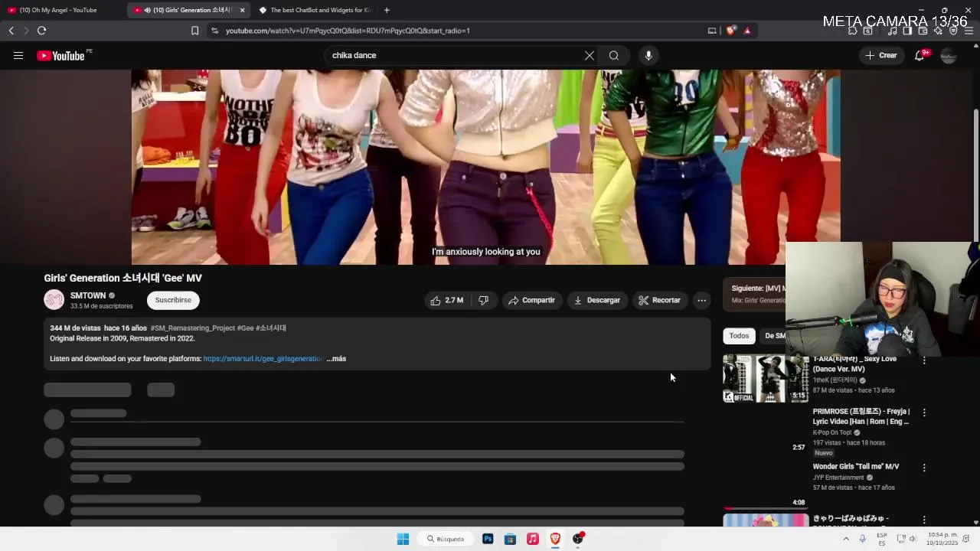980x551 pixels.
Task: Open install/cast icon in the address bar
Action: point(712,31)
